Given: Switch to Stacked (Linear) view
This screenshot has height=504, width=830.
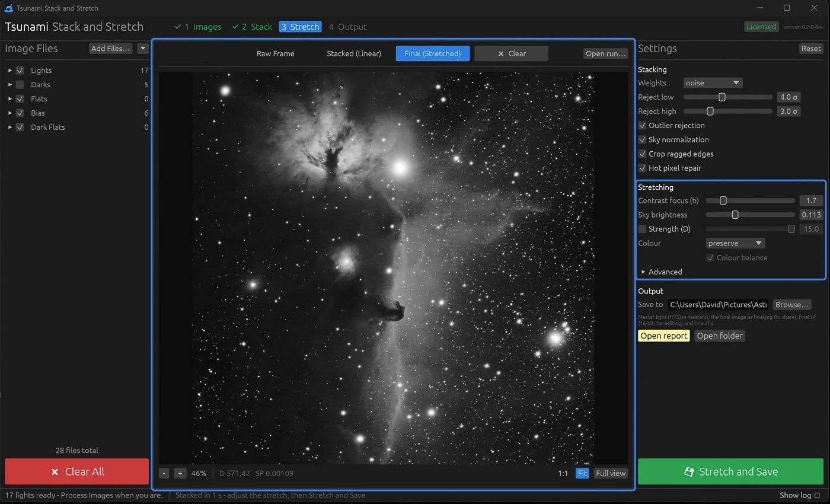Looking at the screenshot, I should point(354,53).
